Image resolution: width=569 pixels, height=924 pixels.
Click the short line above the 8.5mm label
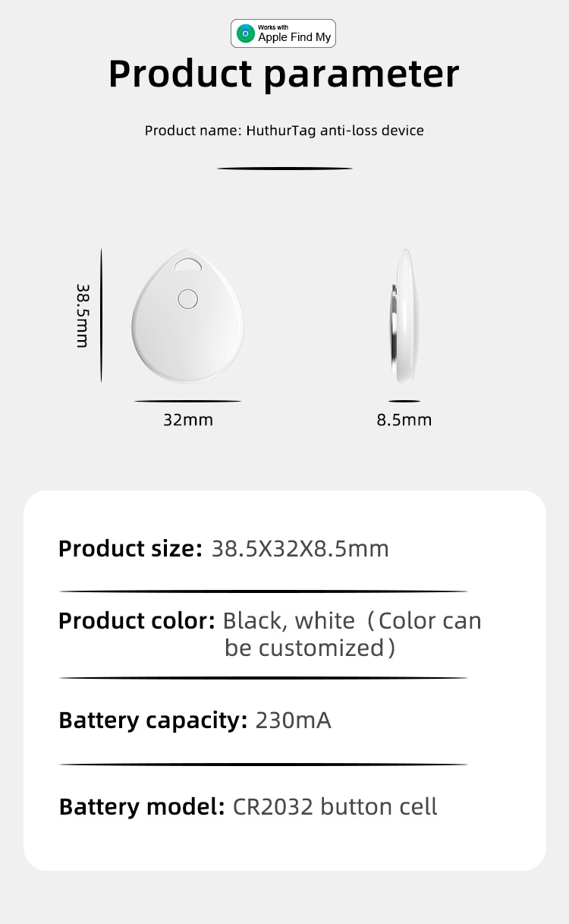pos(404,401)
